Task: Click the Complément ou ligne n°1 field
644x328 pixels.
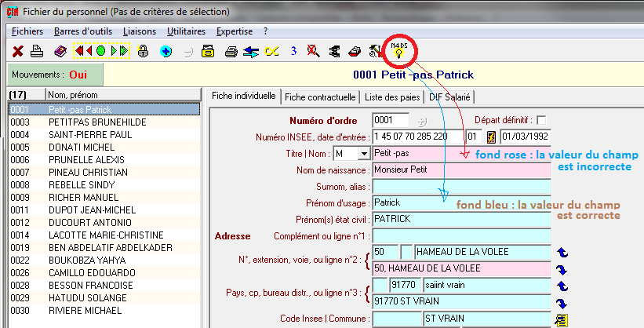Action: [461, 236]
